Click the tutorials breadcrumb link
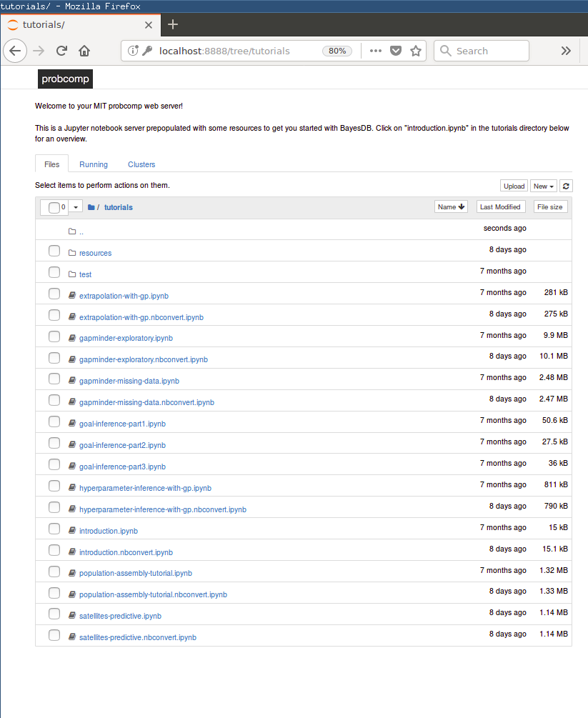 pyautogui.click(x=119, y=207)
